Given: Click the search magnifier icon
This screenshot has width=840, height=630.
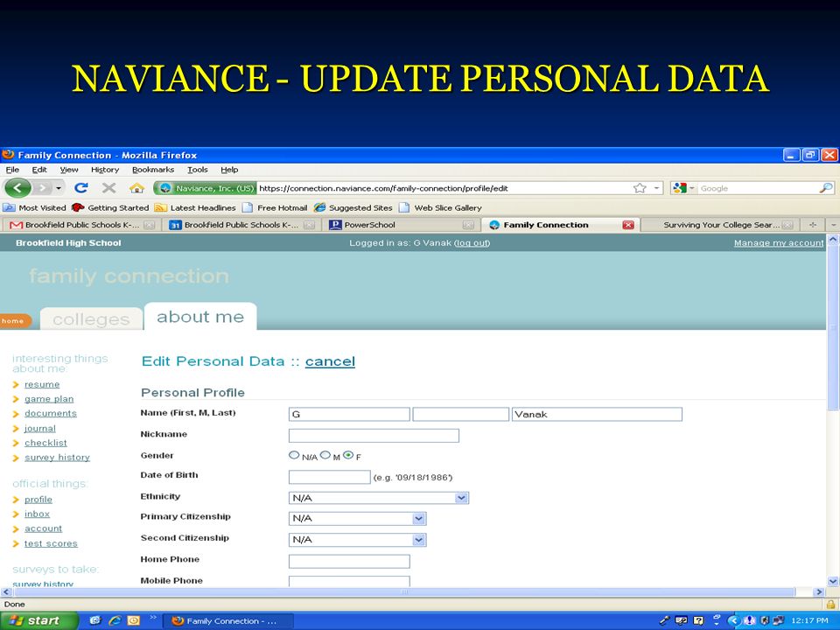Looking at the screenshot, I should pos(826,188).
